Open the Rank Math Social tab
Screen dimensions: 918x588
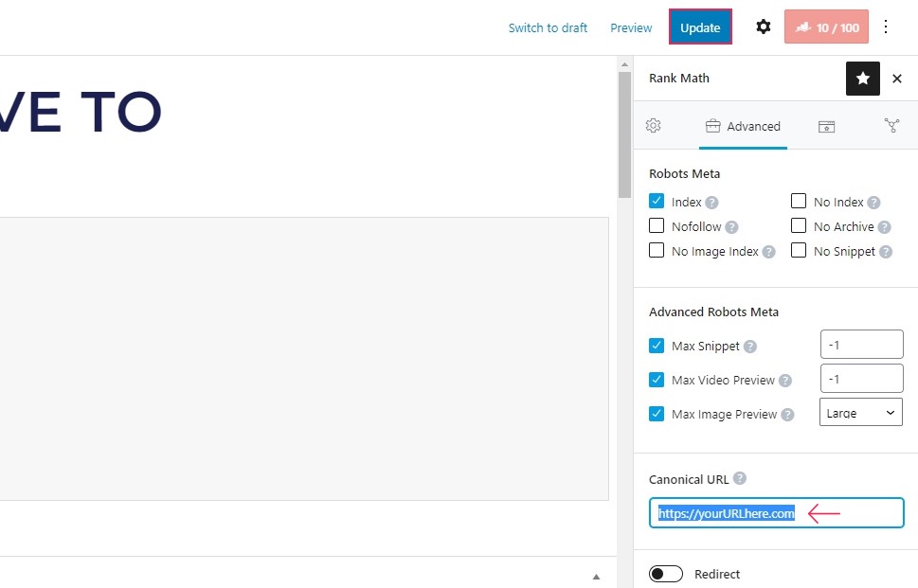coord(891,126)
